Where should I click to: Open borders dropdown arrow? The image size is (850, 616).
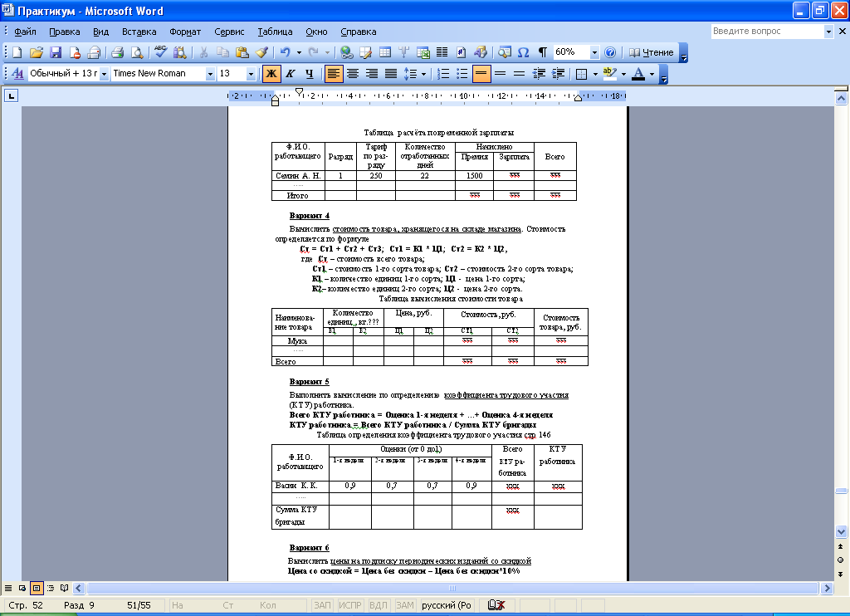(595, 73)
